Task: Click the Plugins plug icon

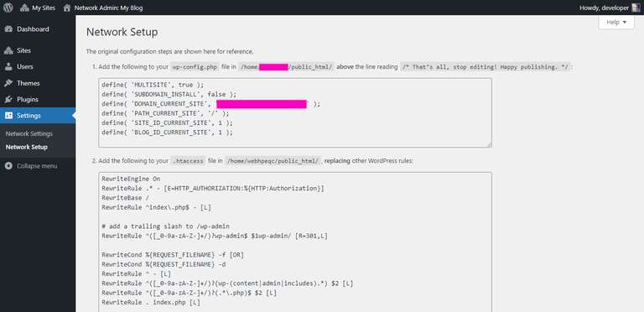Action: (x=8, y=99)
